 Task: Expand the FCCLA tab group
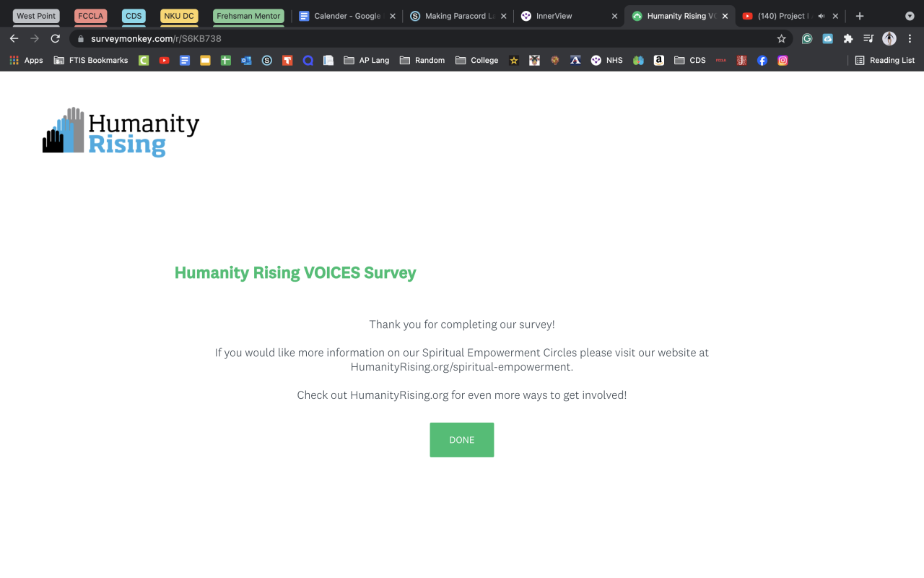[91, 16]
